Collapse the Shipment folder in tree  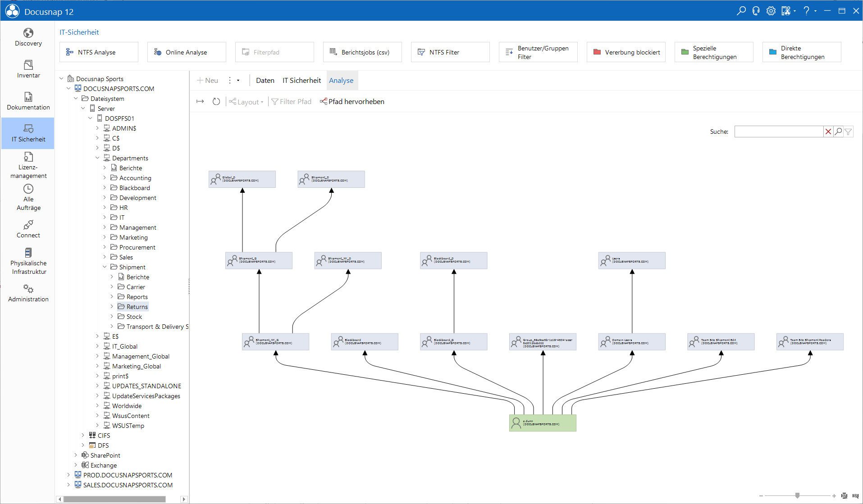point(105,267)
